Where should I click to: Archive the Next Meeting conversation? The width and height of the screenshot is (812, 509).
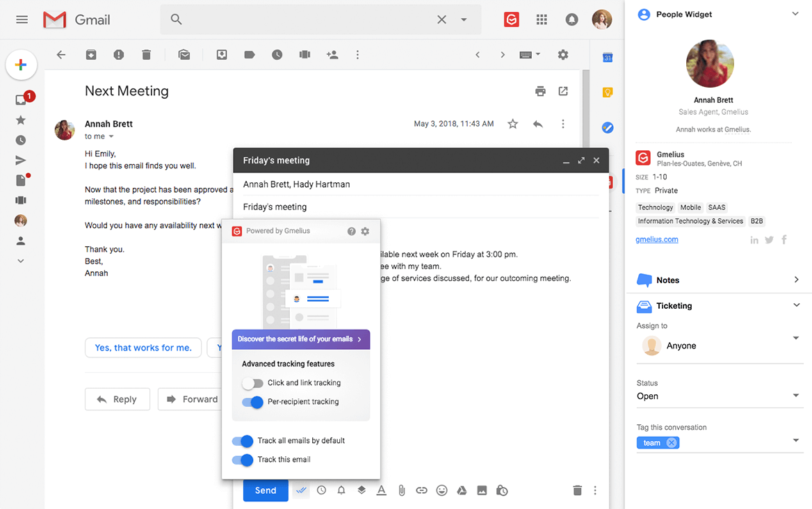(x=90, y=54)
